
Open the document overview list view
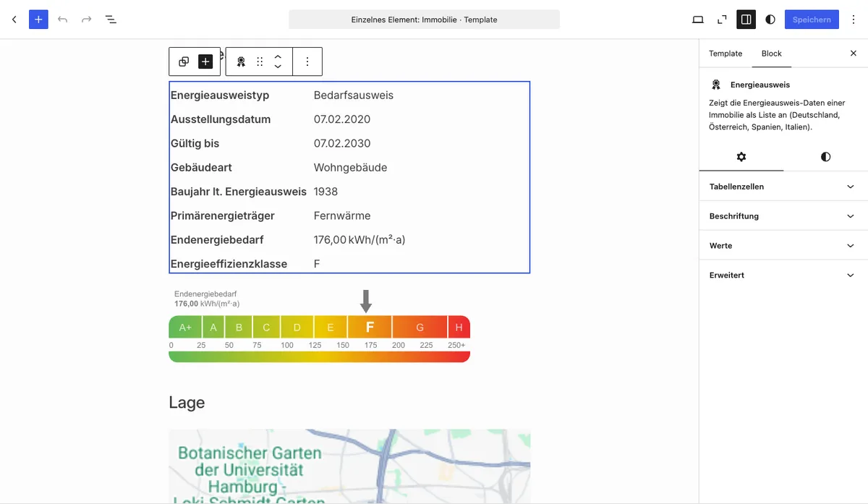point(111,20)
